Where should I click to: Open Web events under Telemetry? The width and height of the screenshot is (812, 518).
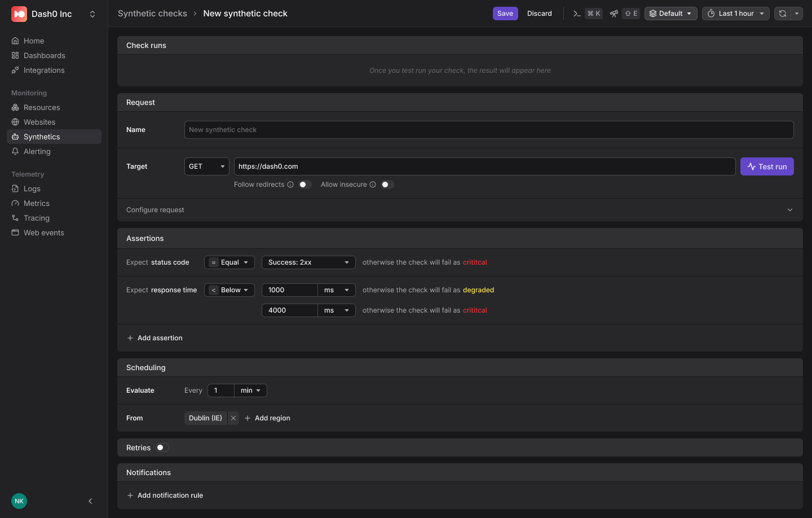point(54,232)
